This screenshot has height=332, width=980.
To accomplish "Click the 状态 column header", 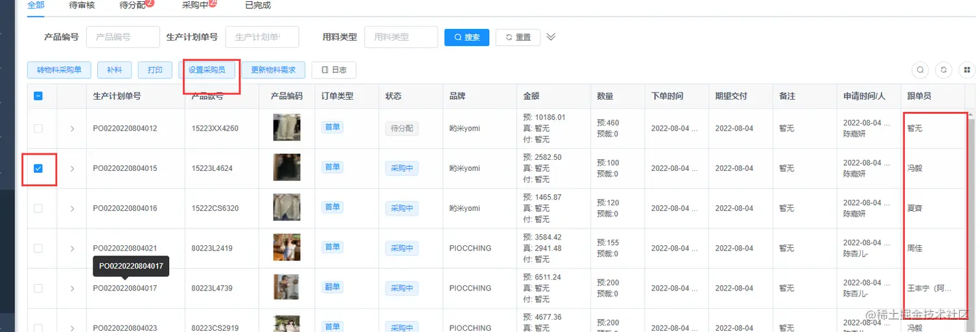I will [393, 96].
